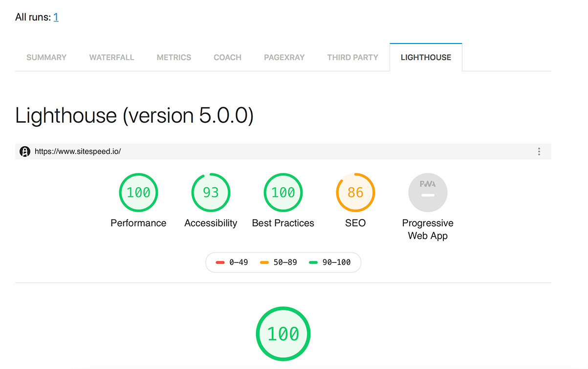Switch to the Summary tab
Viewport: 588px width, 369px height.
tap(46, 57)
